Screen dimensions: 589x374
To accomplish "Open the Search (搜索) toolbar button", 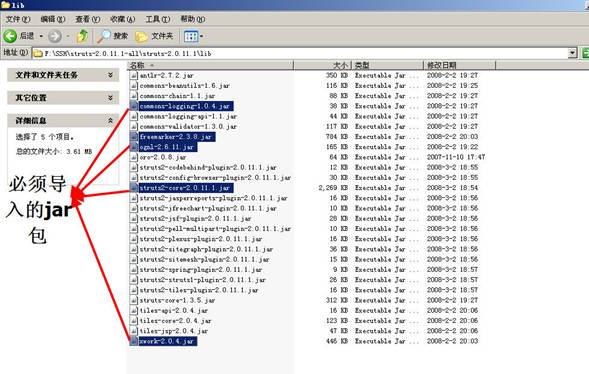I will coord(112,36).
